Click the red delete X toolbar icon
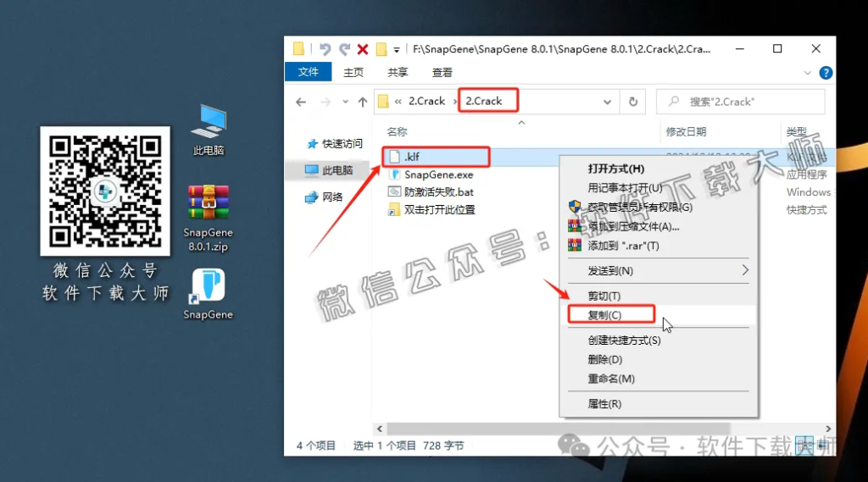This screenshot has height=482, width=868. pos(363,49)
